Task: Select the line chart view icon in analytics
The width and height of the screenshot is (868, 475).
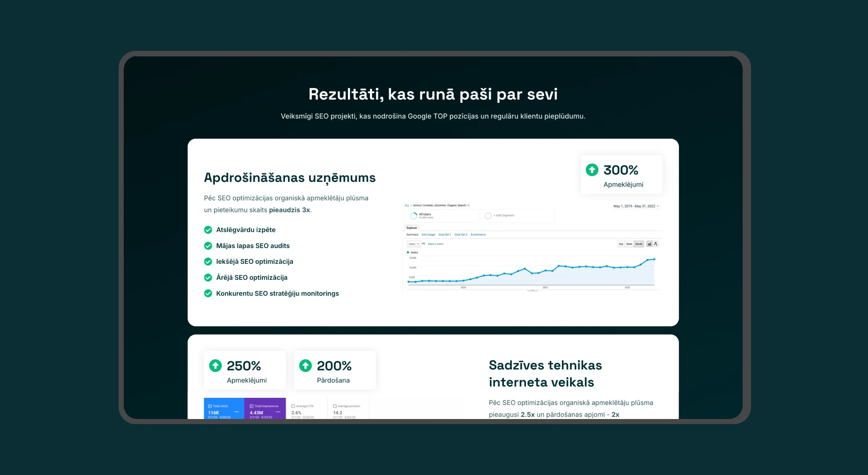Action: coord(649,244)
